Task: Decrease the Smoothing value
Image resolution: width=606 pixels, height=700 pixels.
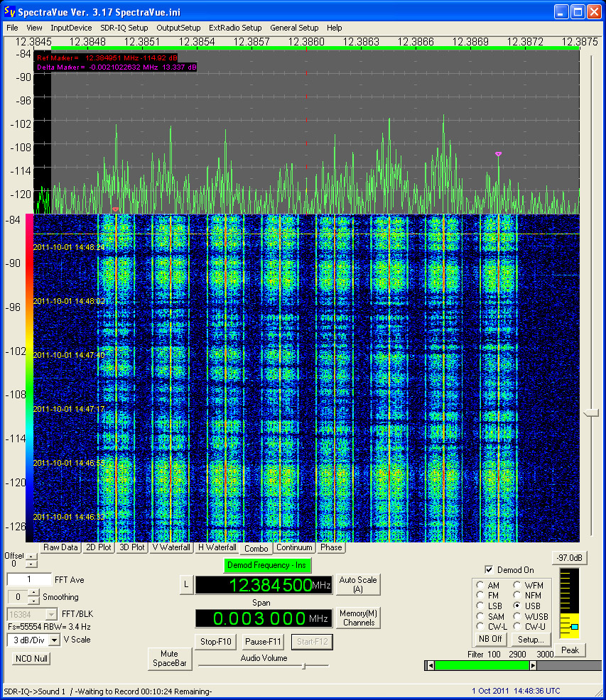Action: [x=33, y=601]
